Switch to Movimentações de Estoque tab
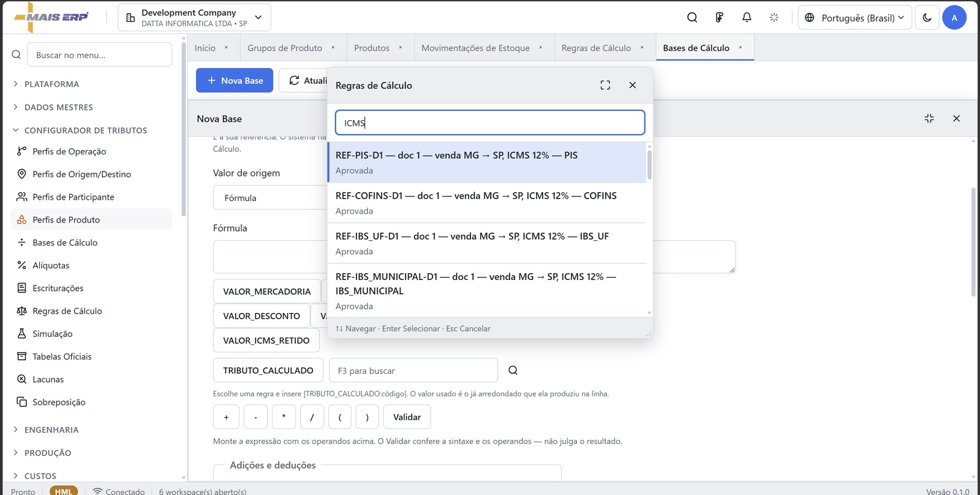 click(475, 48)
